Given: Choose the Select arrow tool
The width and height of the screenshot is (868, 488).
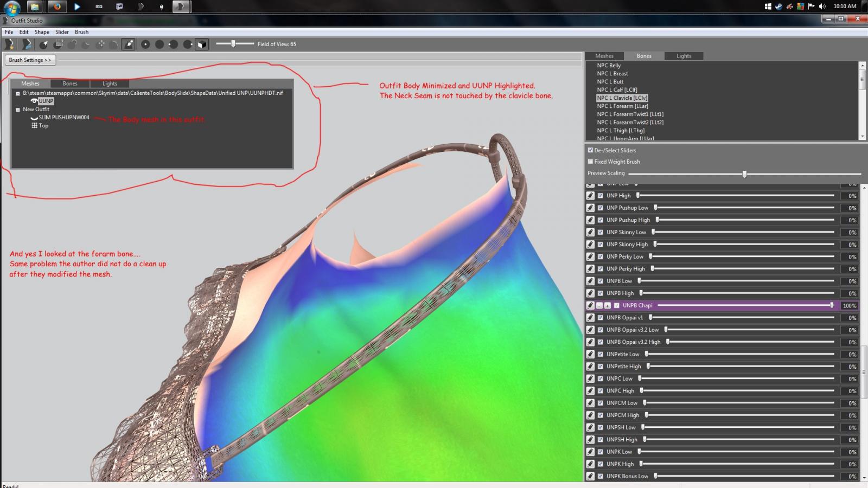Looking at the screenshot, I should [x=44, y=44].
